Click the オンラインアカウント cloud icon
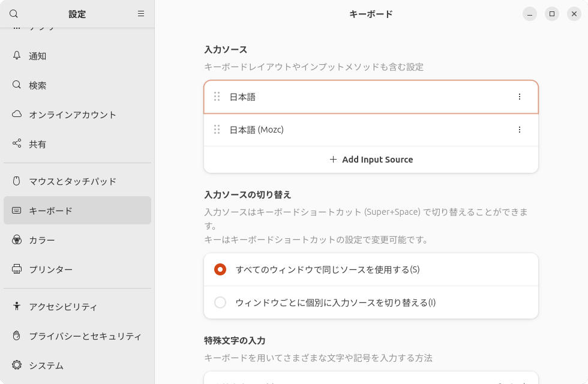588x384 pixels. pos(17,115)
